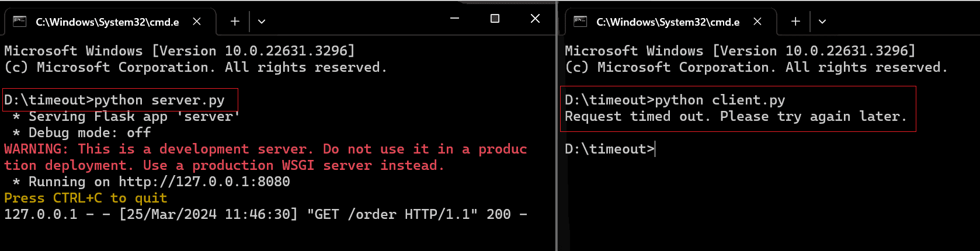980x251 pixels.
Task: Close the left terminal window
Action: (535, 19)
